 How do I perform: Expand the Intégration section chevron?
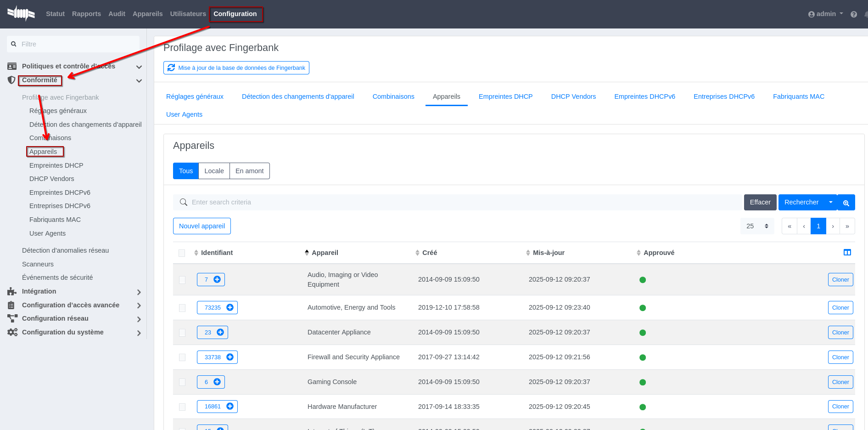tap(139, 292)
